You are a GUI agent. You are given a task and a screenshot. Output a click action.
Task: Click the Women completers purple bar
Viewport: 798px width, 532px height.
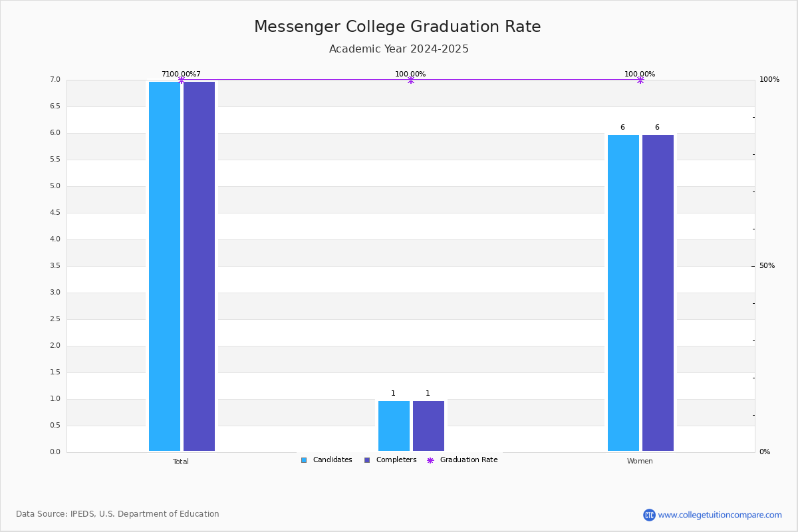point(658,293)
